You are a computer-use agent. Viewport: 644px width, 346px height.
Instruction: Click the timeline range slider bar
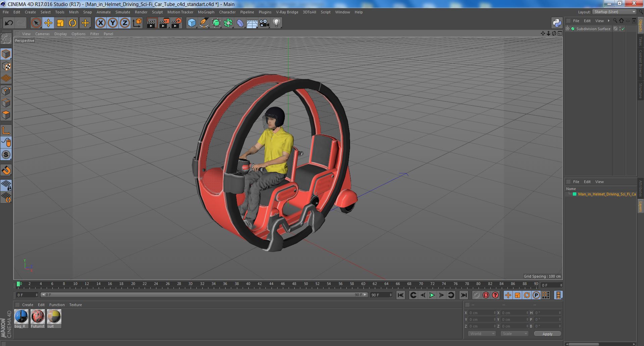[204, 295]
